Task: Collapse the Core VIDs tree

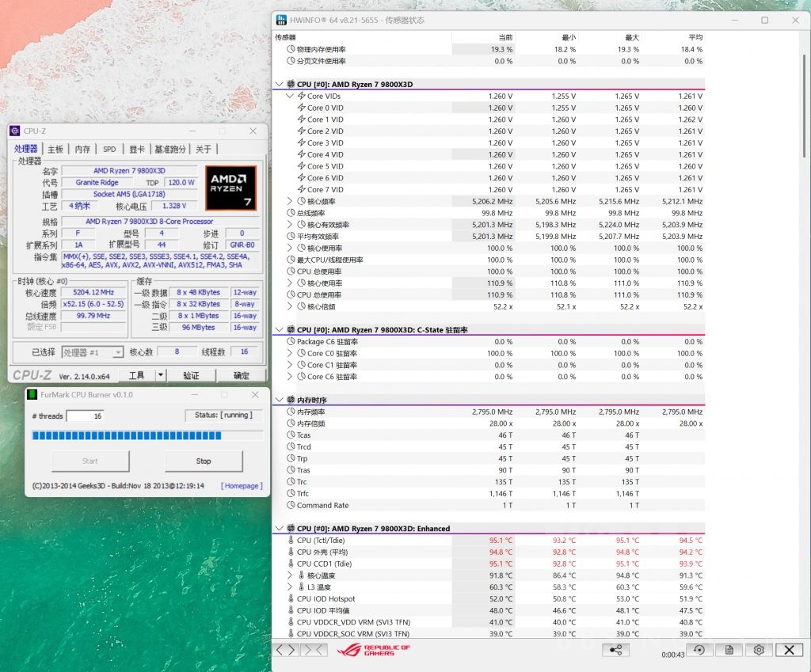Action: tap(290, 96)
